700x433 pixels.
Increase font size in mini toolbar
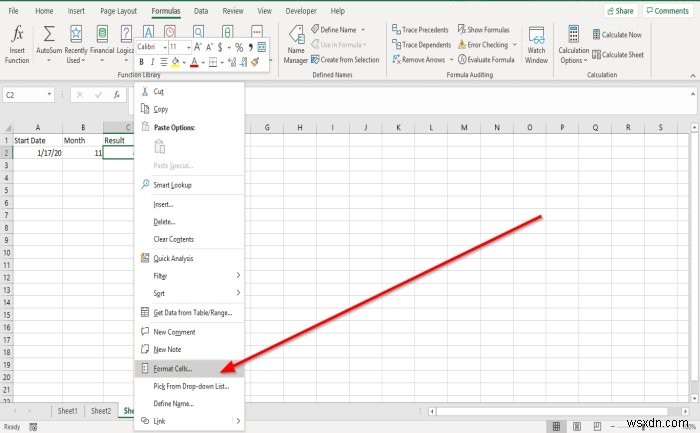click(198, 47)
